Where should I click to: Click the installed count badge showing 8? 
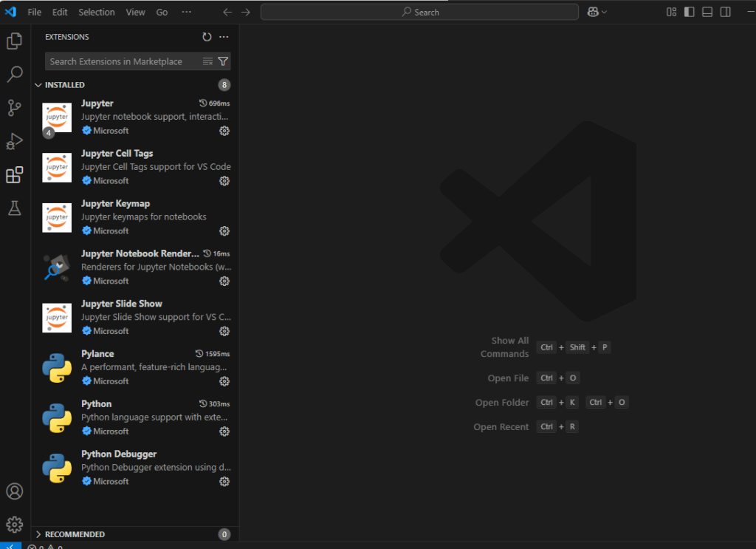pyautogui.click(x=224, y=85)
